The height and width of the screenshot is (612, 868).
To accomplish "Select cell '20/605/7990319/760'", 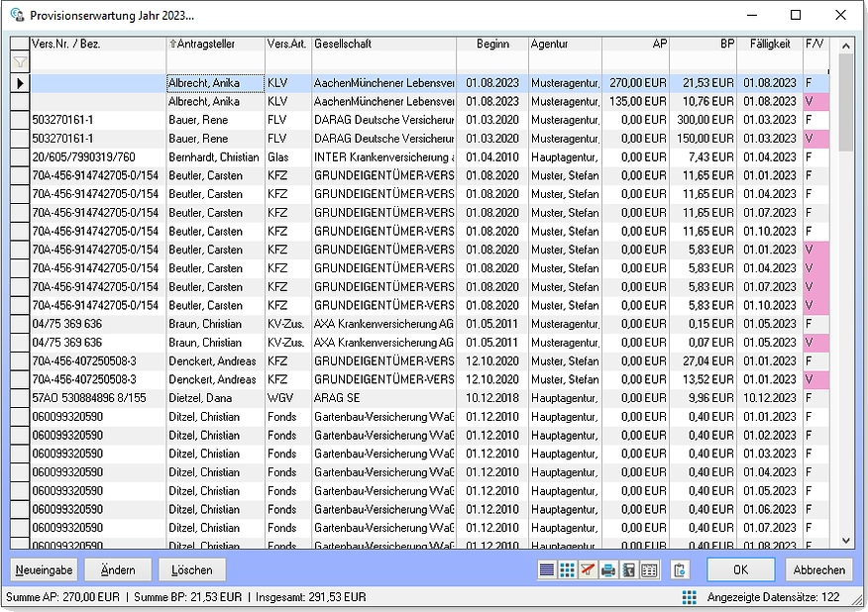I will click(x=98, y=157).
